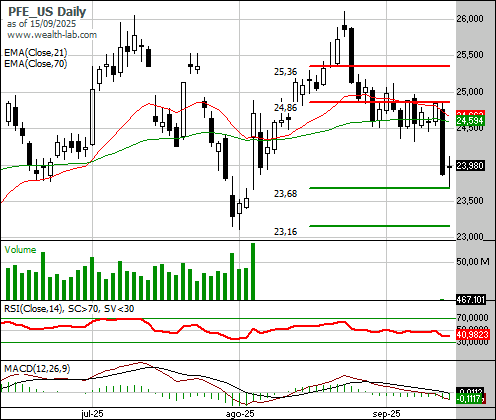Select the red 24,86 resistance line
Viewport: 496px width, 420px height.
pos(380,102)
